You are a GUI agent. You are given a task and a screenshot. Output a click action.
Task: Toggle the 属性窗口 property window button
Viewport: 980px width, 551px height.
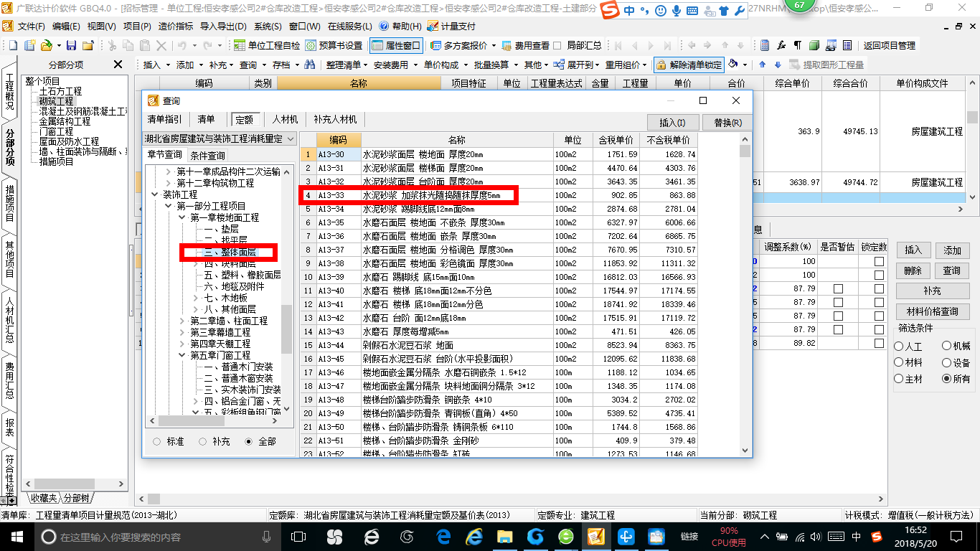[x=396, y=45]
